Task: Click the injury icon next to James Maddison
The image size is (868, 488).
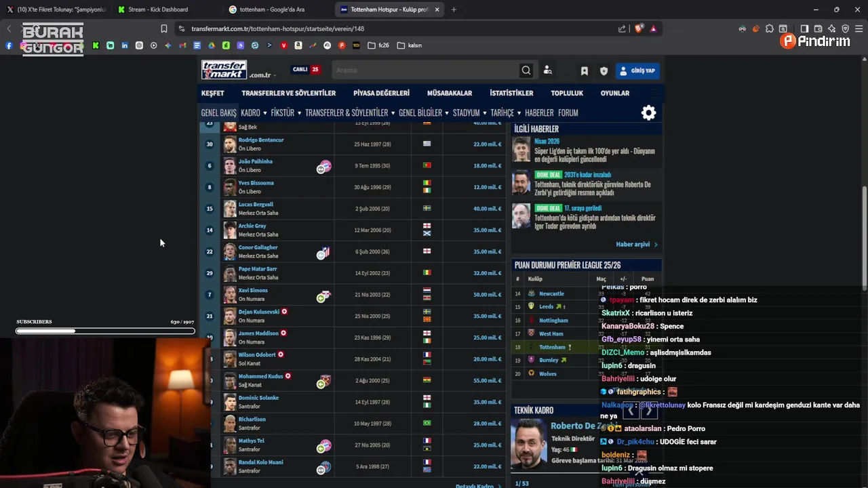Action: click(283, 333)
